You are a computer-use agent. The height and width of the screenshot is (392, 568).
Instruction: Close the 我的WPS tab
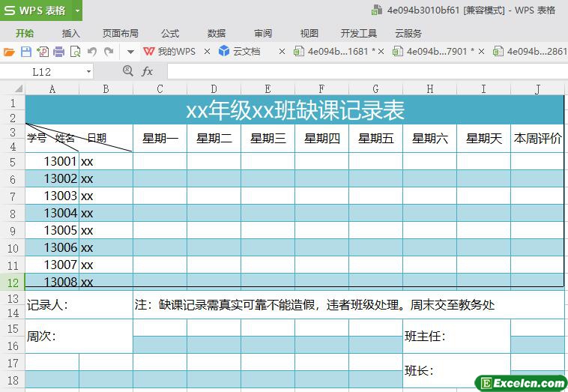206,52
